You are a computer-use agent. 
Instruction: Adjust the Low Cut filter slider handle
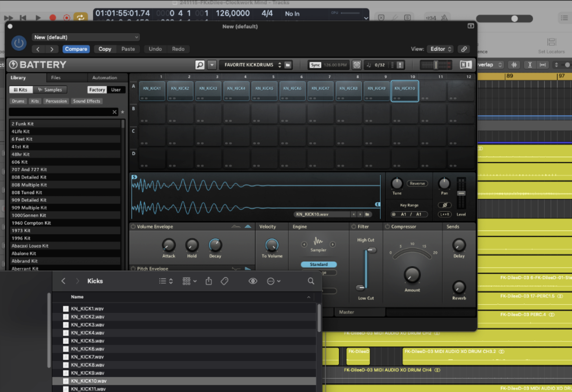click(x=361, y=288)
